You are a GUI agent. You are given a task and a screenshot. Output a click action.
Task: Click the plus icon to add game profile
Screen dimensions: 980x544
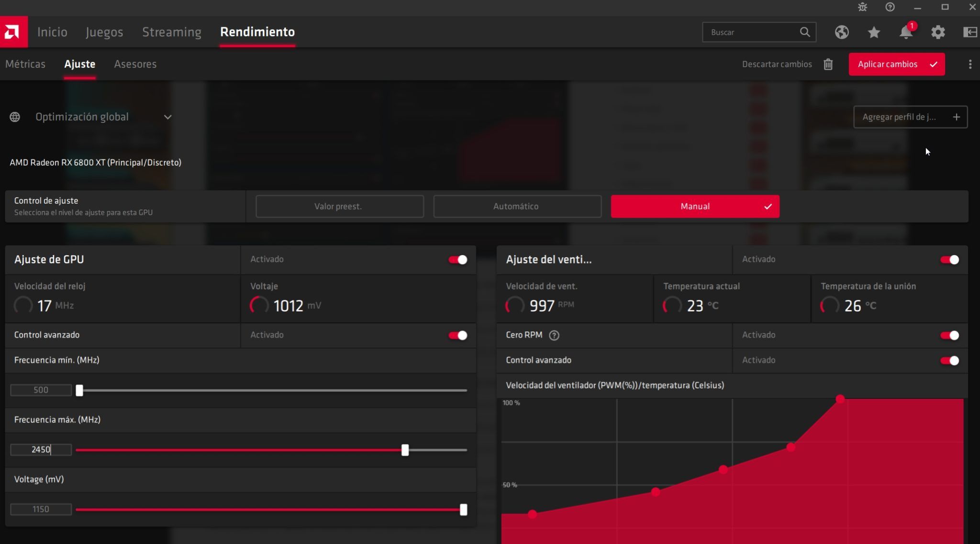click(956, 117)
